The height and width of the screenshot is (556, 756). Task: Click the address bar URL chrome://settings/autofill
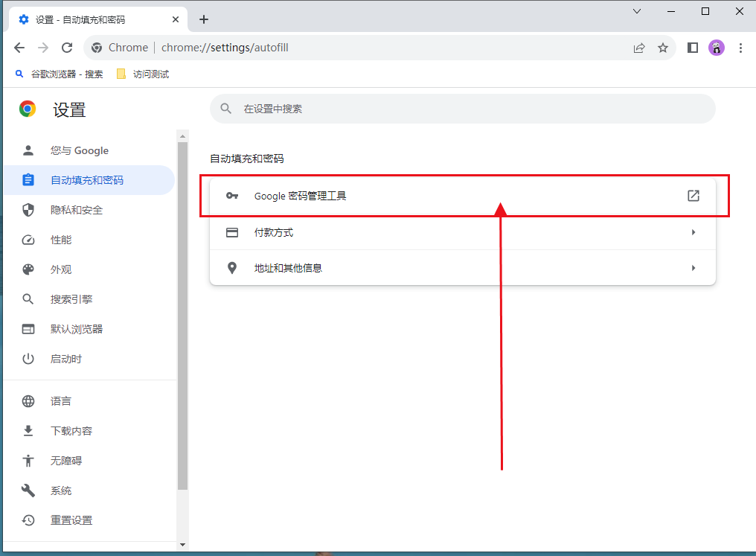225,48
